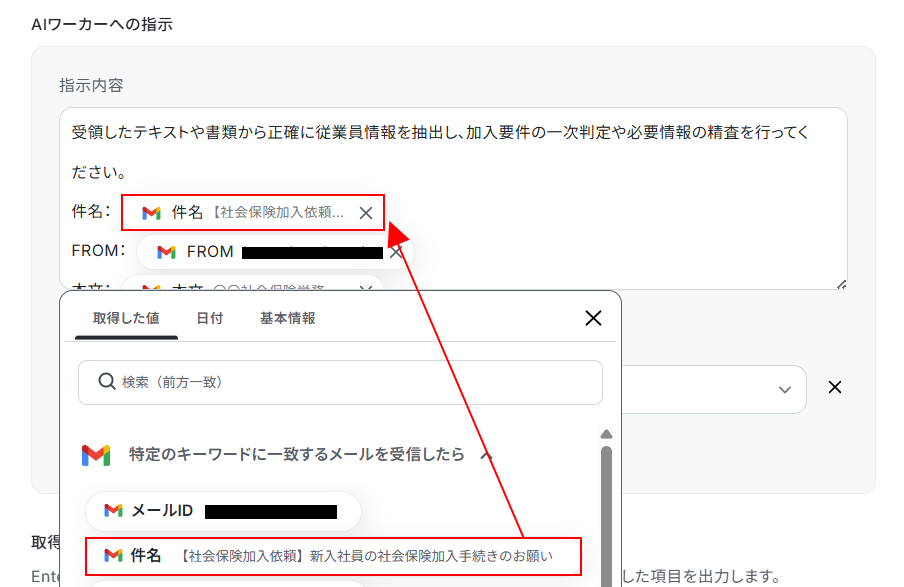Click the magnifier icon in the search box

click(x=107, y=381)
